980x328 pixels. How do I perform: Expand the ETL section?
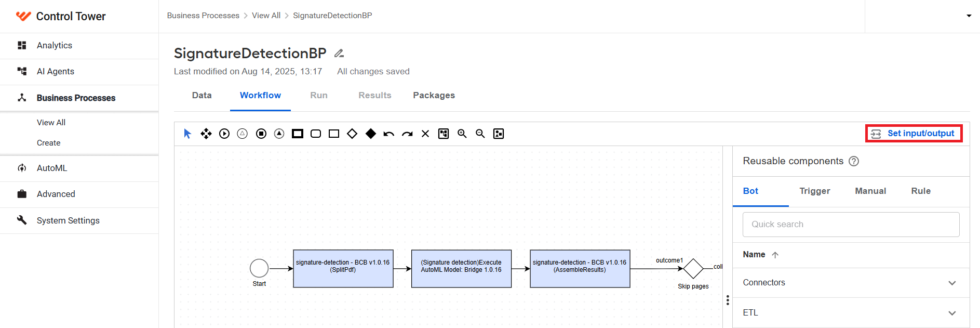click(851, 313)
